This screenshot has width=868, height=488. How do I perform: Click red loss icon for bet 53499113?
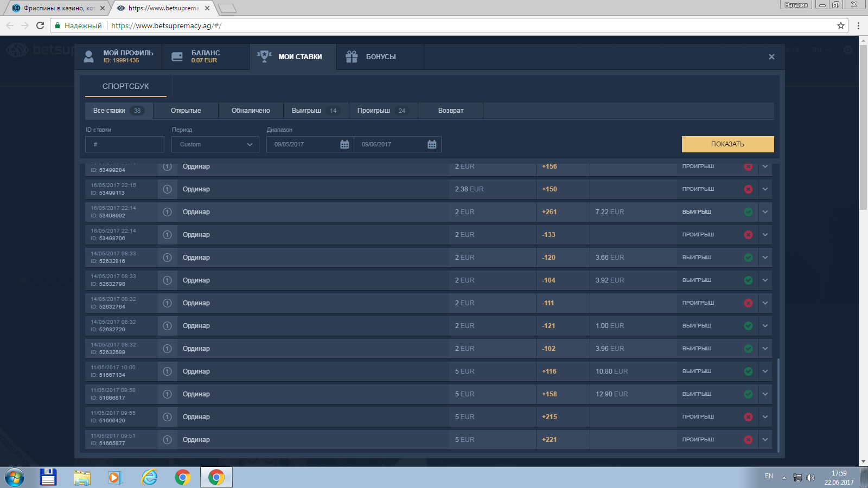coord(748,189)
